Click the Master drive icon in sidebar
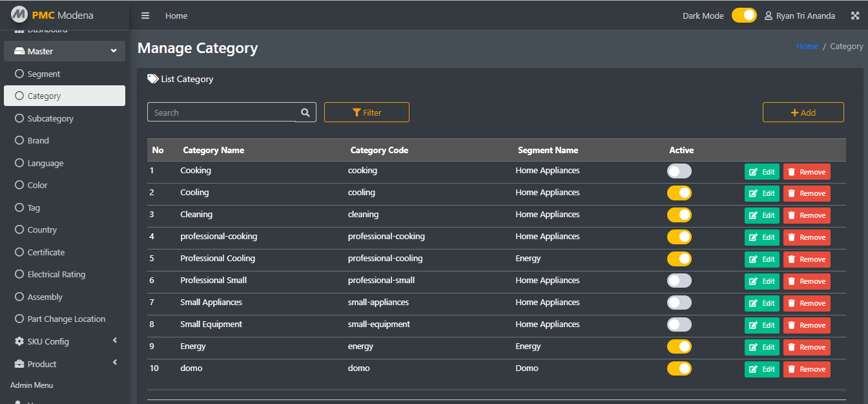This screenshot has height=404, width=868. click(19, 51)
